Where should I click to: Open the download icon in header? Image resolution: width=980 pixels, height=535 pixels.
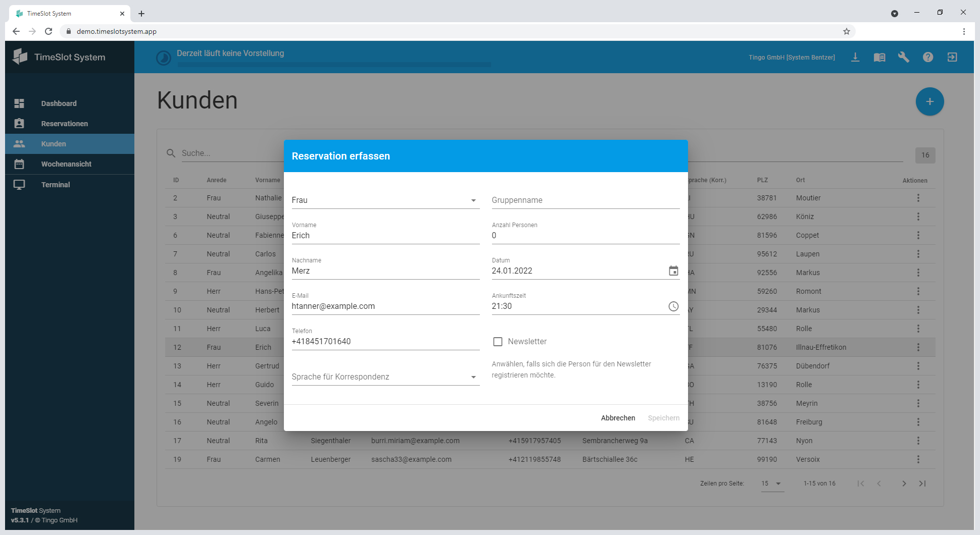click(x=855, y=57)
